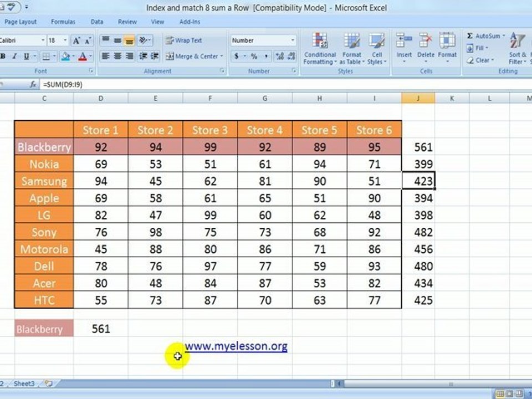Toggle Italic formatting

(x=14, y=57)
